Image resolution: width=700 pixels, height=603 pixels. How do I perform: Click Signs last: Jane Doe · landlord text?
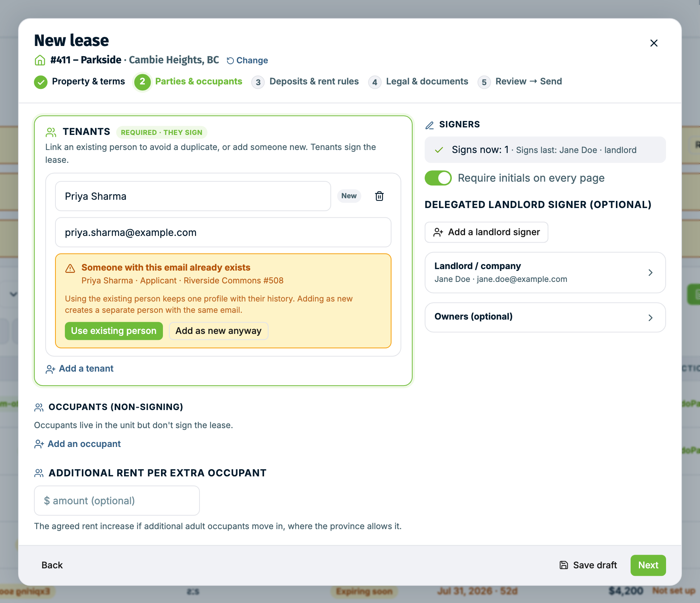click(576, 150)
